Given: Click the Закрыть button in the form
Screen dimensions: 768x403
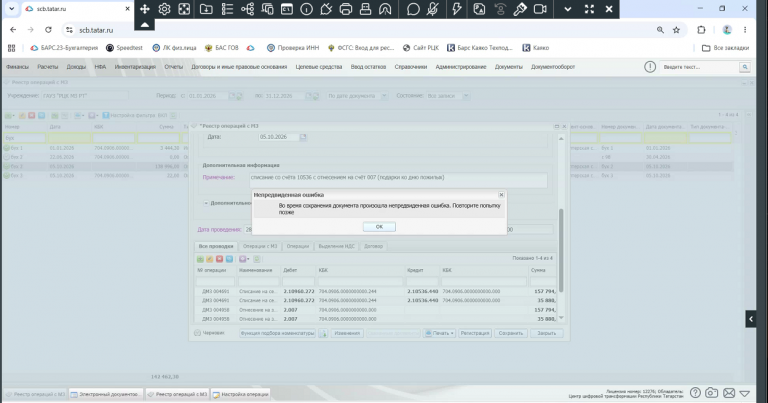Looking at the screenshot, I should tap(547, 333).
